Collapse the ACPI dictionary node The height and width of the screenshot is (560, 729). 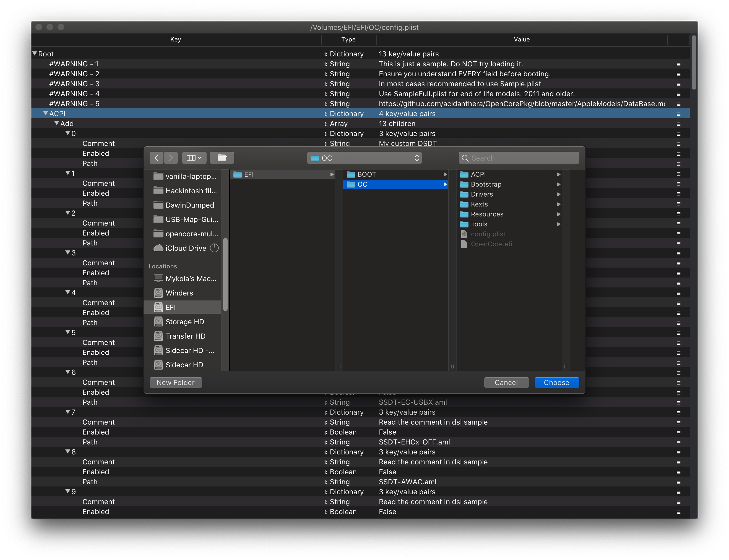point(46,114)
